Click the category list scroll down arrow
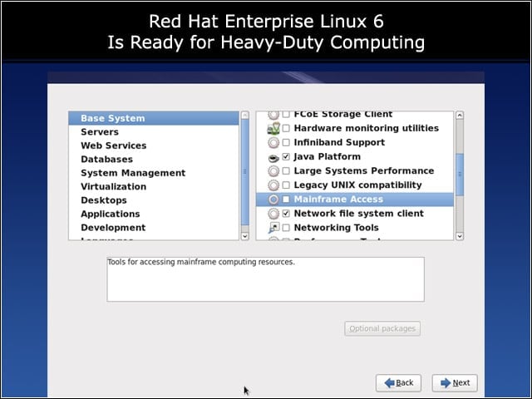This screenshot has height=399, width=532. 244,236
